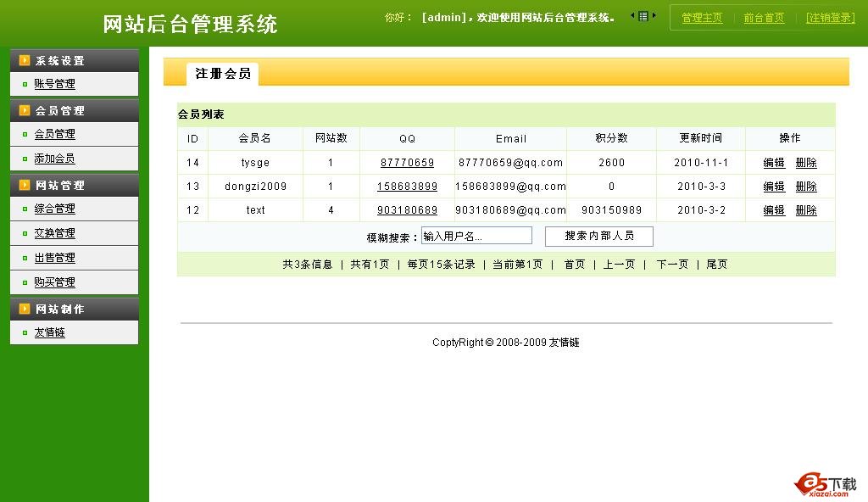Click 删除 for member dongzi2009

click(806, 187)
